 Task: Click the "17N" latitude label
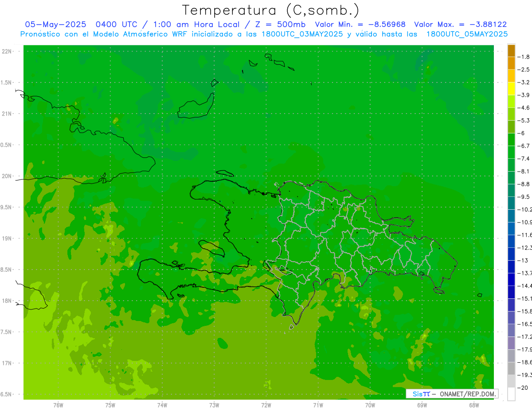[x=7, y=363]
